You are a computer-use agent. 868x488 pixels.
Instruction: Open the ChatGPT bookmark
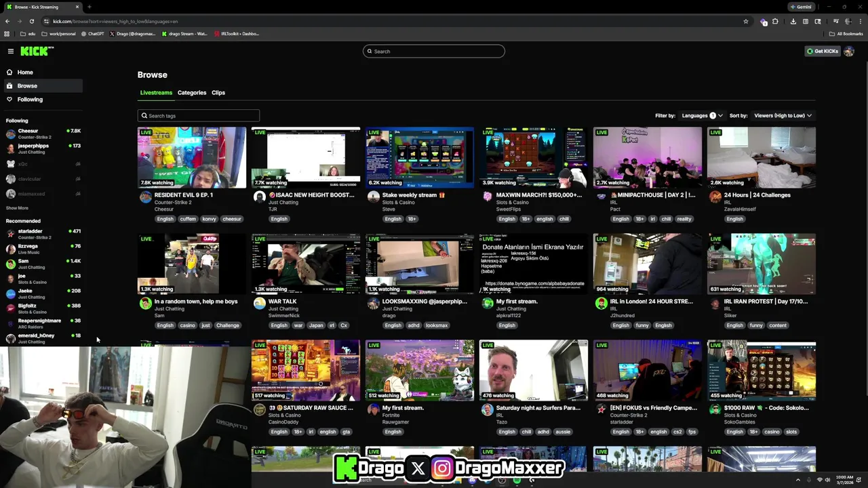point(93,33)
